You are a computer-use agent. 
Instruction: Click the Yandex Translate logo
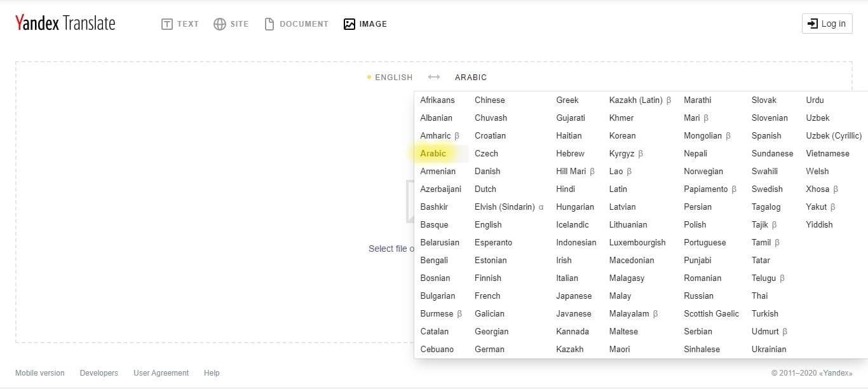[x=65, y=24]
